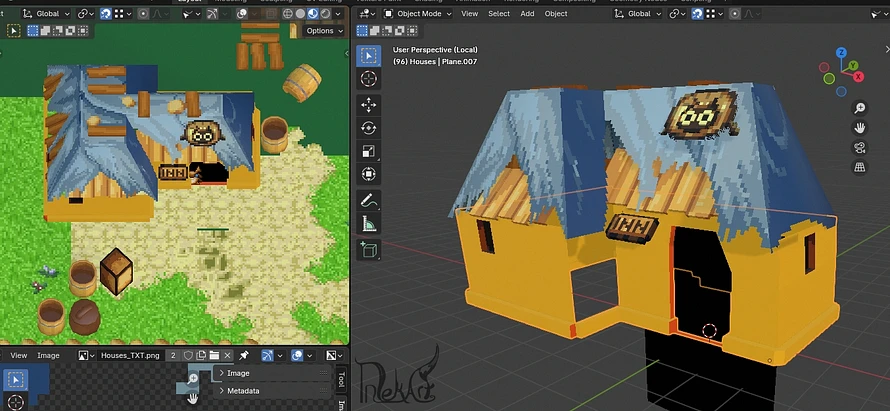Screen dimensions: 890x411
Task: Click the tweak select tool in left viewport
Action: pos(14,31)
